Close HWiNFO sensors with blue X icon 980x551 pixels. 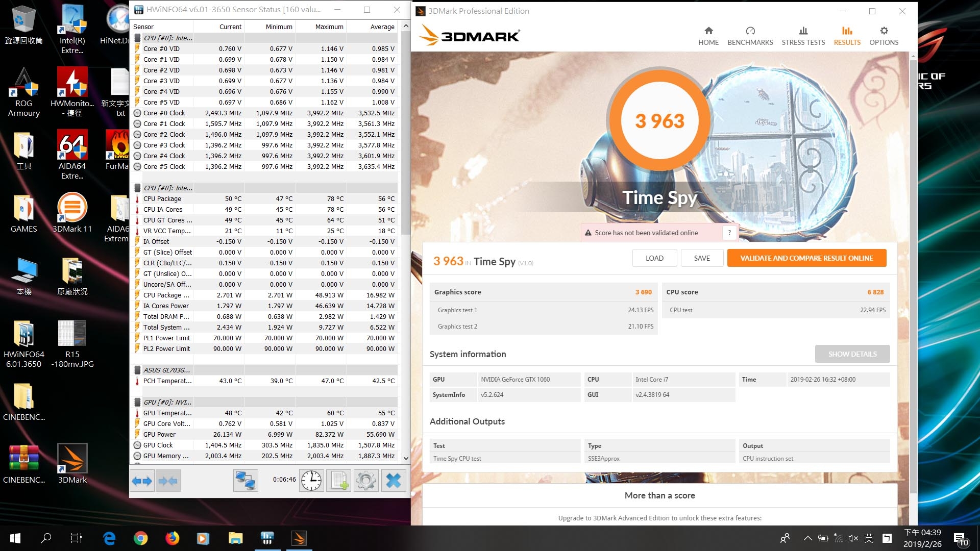pos(394,481)
